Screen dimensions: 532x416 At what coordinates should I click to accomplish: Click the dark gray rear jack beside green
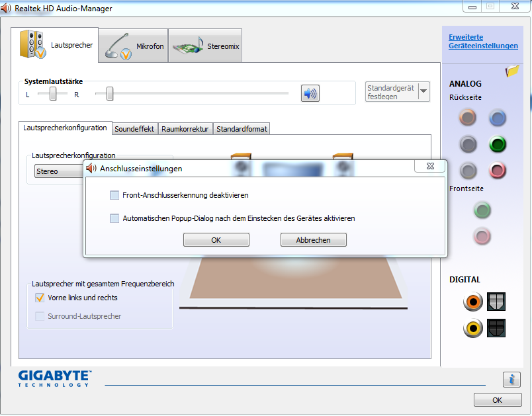click(468, 144)
